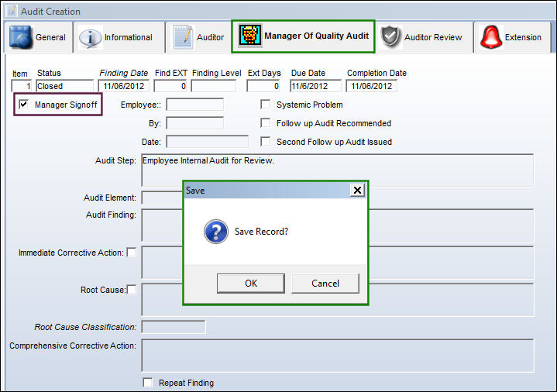Open the Extension tab
Image resolution: width=557 pixels, height=392 pixels.
(x=512, y=37)
